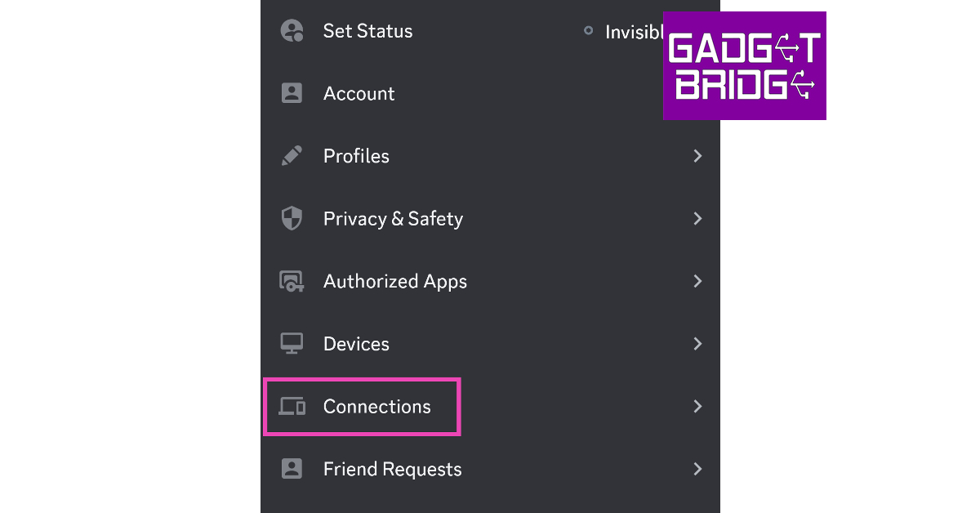Click the Profiles pencil icon
Screen dimensions: 980x513
[292, 156]
